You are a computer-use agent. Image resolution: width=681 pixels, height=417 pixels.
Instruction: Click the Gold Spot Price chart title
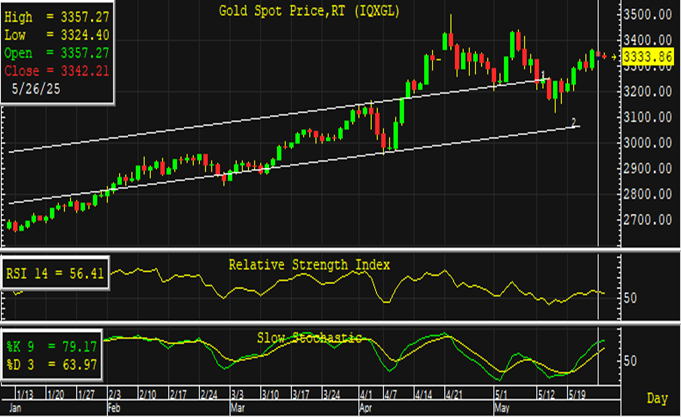pos(297,11)
